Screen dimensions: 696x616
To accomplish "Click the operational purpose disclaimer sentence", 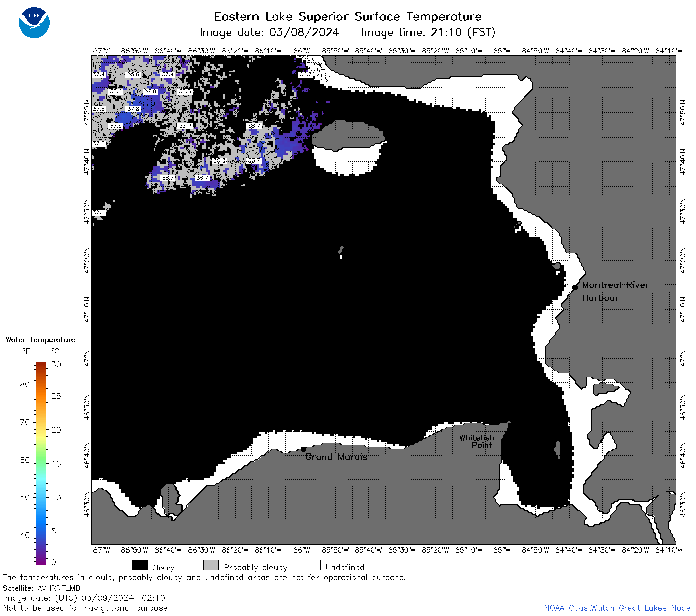I will click(204, 578).
